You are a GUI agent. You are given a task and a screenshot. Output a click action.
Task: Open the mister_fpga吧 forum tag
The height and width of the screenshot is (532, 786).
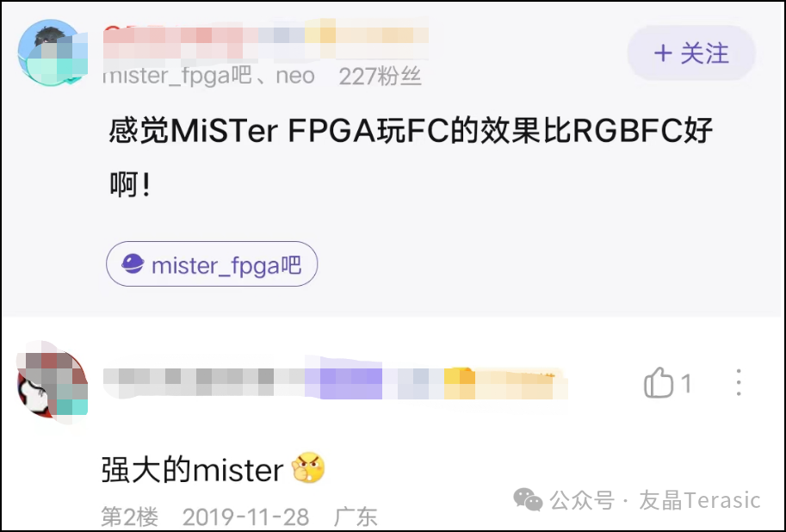(x=212, y=263)
